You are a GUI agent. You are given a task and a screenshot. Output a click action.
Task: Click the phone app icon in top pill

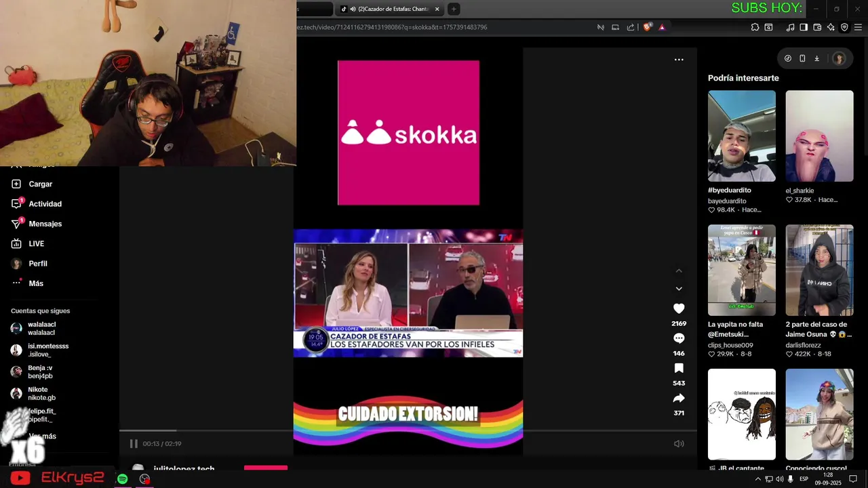(802, 58)
